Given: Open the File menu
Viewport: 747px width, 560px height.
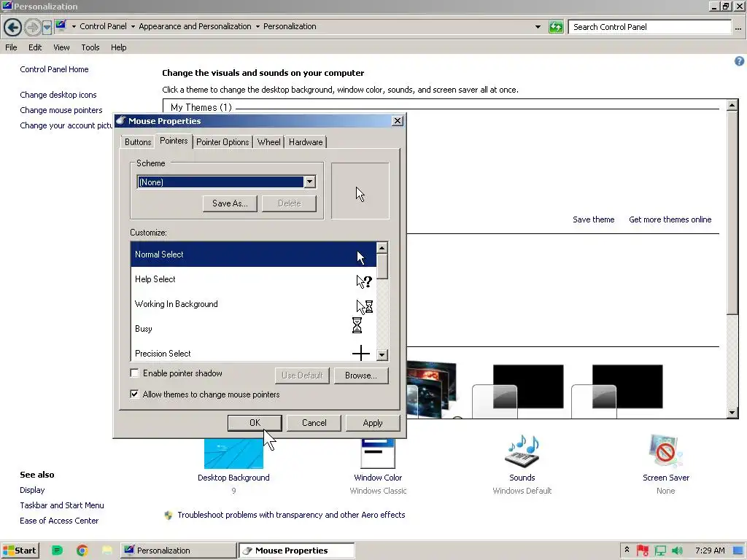Looking at the screenshot, I should 11,47.
